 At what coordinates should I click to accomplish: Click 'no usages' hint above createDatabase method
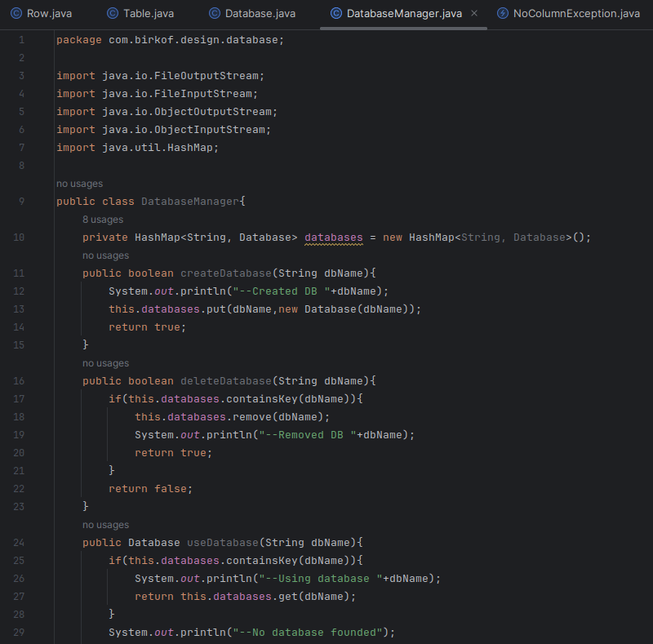pyautogui.click(x=106, y=255)
